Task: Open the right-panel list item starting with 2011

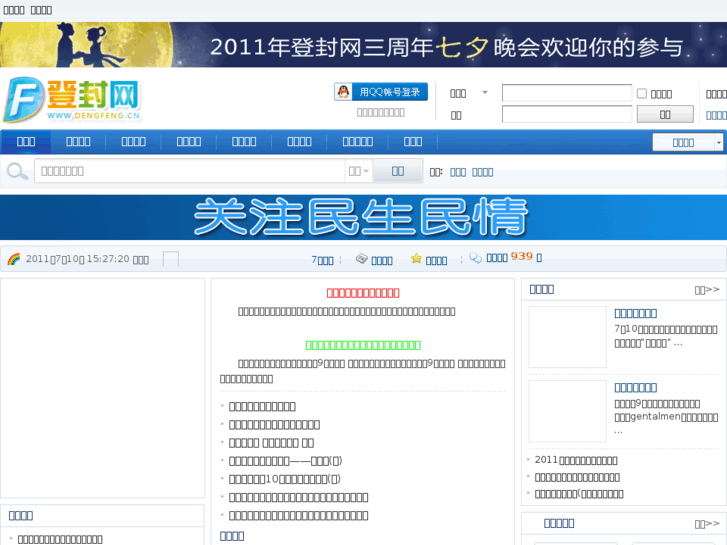Action: (x=576, y=460)
